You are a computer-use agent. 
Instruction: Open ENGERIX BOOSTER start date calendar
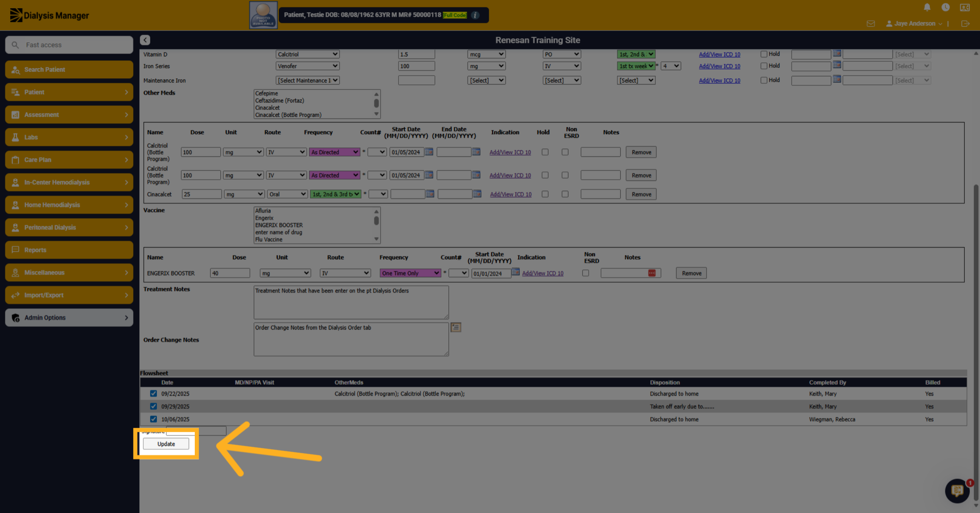[x=515, y=272]
